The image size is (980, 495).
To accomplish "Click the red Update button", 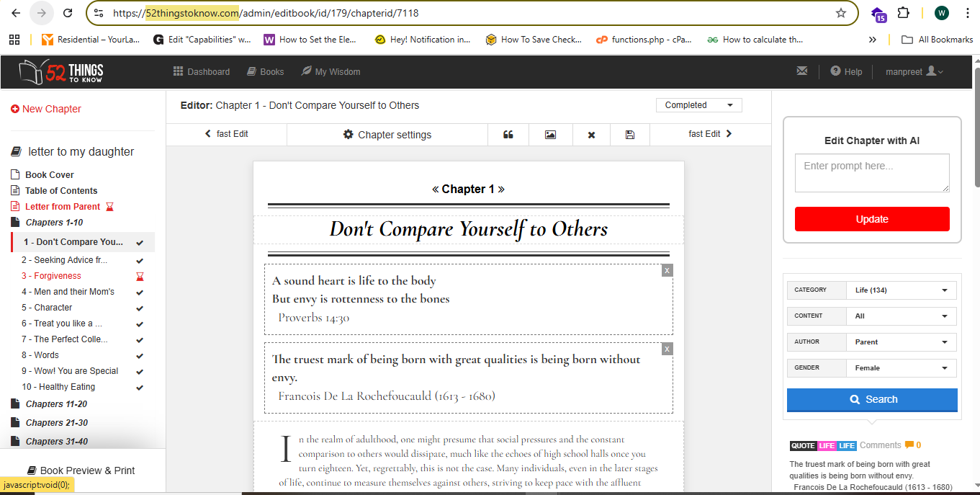I will tap(871, 219).
